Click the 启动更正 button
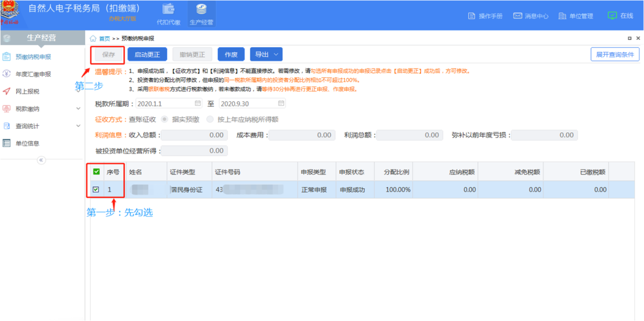 pyautogui.click(x=147, y=54)
